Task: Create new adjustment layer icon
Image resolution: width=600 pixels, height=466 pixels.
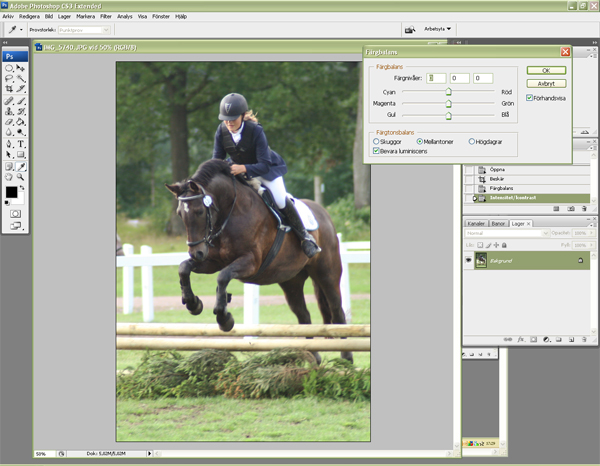Action: point(546,339)
